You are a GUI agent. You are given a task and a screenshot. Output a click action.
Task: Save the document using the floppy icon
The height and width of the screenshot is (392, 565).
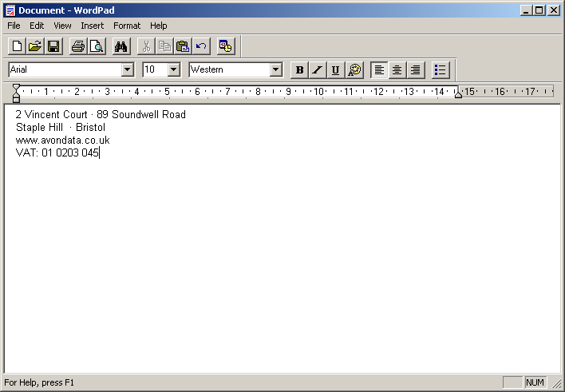pos(53,46)
